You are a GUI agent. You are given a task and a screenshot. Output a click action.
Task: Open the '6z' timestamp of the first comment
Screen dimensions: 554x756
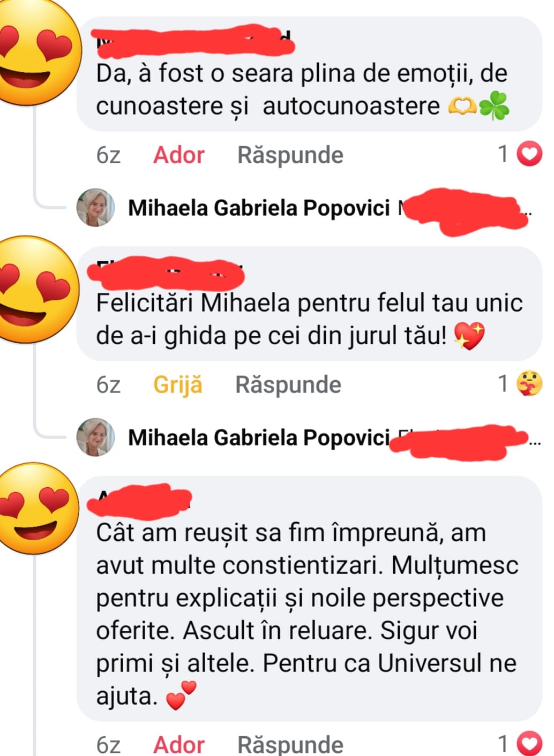[108, 155]
